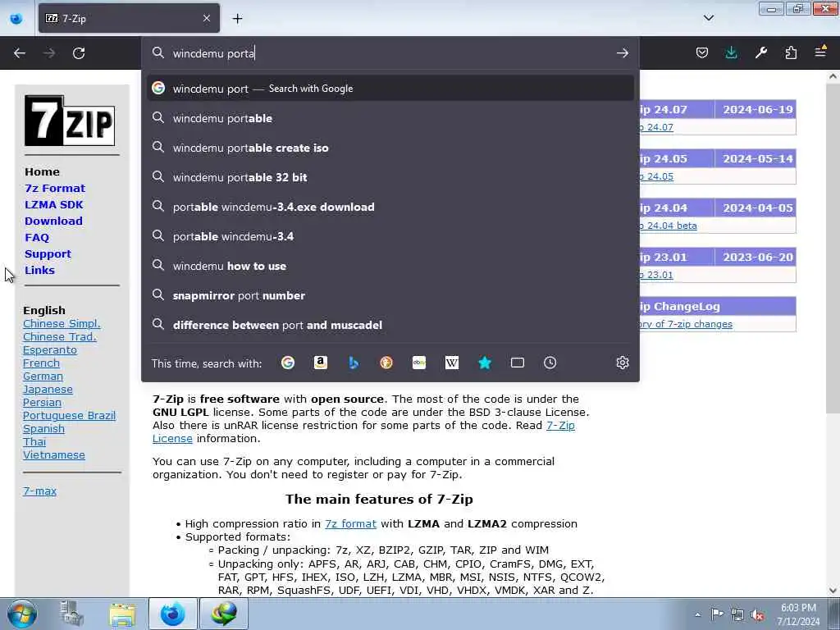
Task: Open Action Center flag icon
Action: coord(717,614)
